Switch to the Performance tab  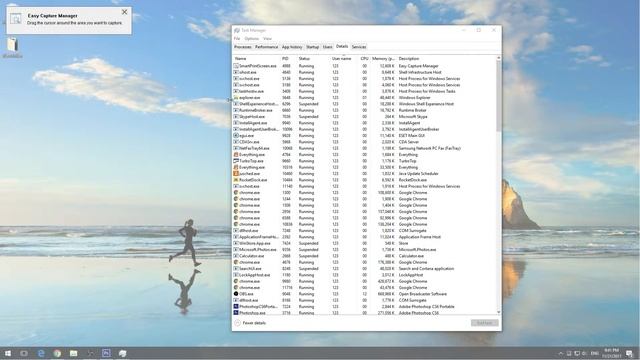coord(267,47)
